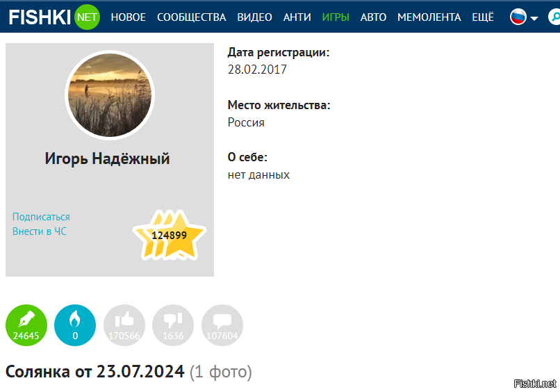The width and height of the screenshot is (560, 392).
Task: Open the ИГРЫ section
Action: coord(336,17)
